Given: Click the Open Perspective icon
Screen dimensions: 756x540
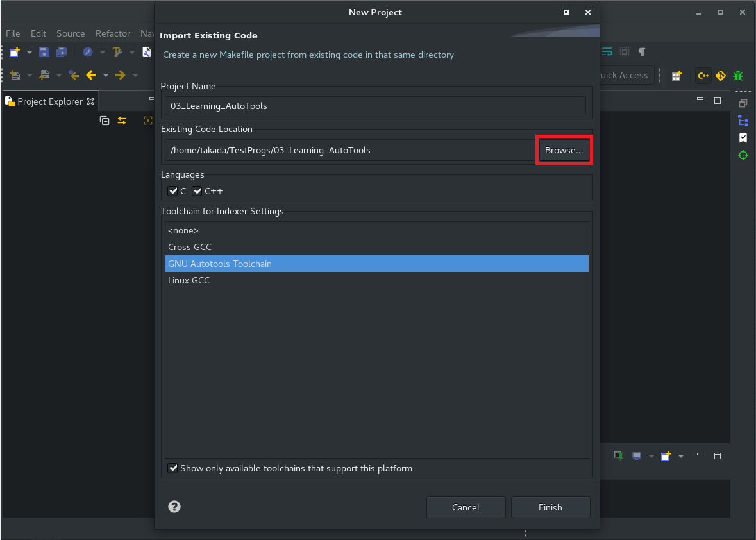Looking at the screenshot, I should coord(676,75).
